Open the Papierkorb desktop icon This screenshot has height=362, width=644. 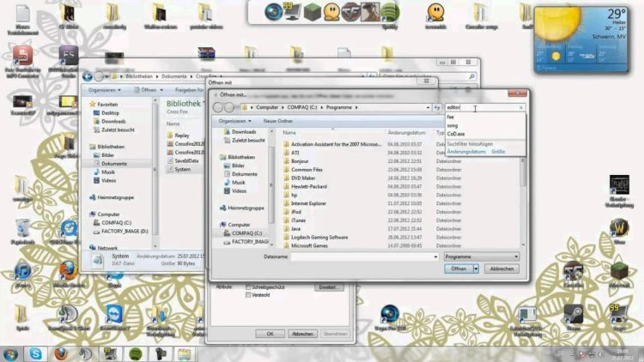[x=22, y=232]
